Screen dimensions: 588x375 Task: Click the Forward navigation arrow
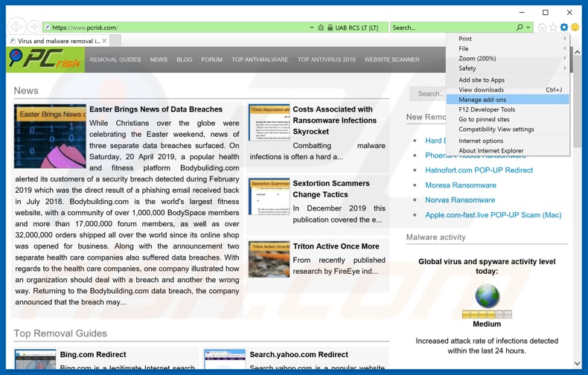pyautogui.click(x=34, y=28)
